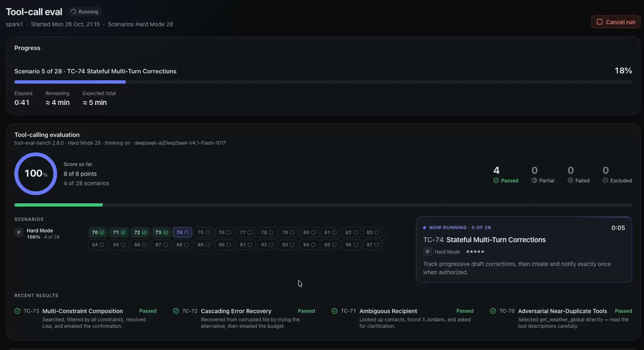Screen dimensions: 644x350
Task: Click the Elapsed 0:41 value
Action: 22,102
